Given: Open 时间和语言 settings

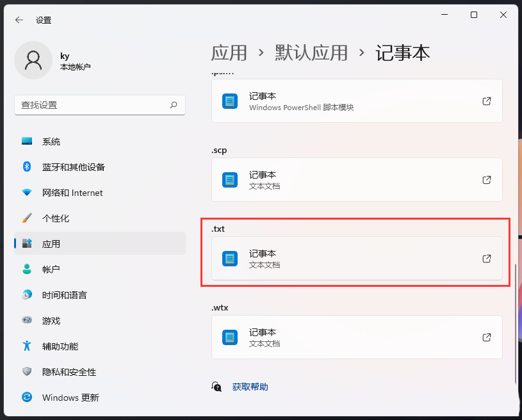Looking at the screenshot, I should coord(64,295).
